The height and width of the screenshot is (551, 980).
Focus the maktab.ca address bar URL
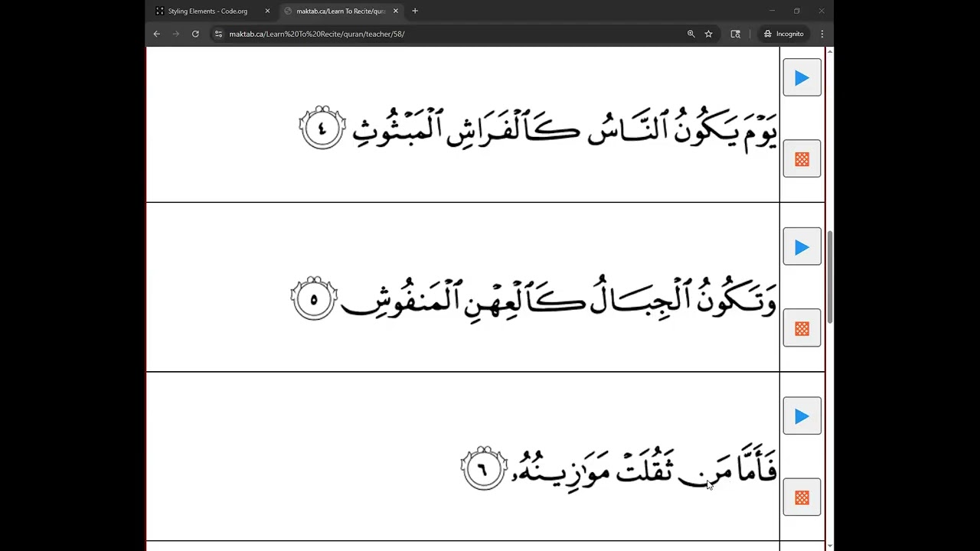317,34
